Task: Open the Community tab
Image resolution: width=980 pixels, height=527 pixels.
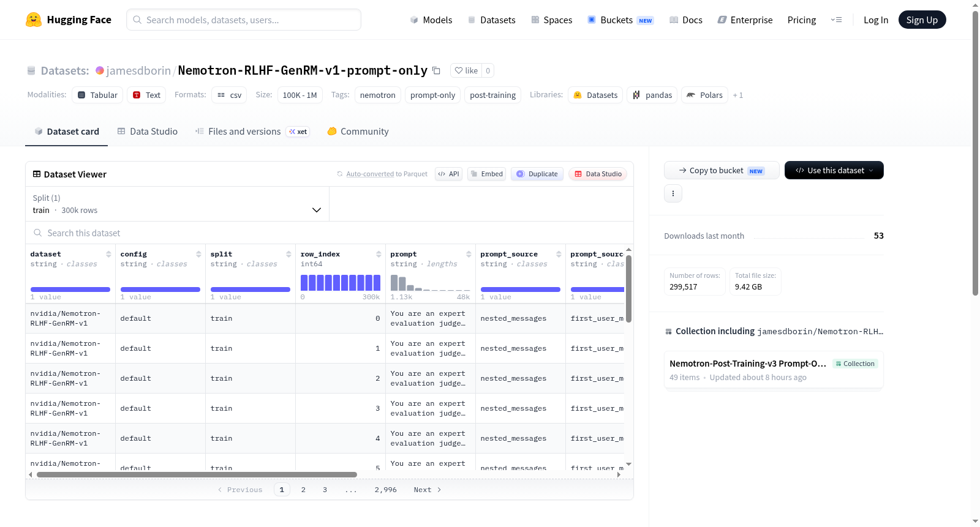Action: (x=358, y=131)
